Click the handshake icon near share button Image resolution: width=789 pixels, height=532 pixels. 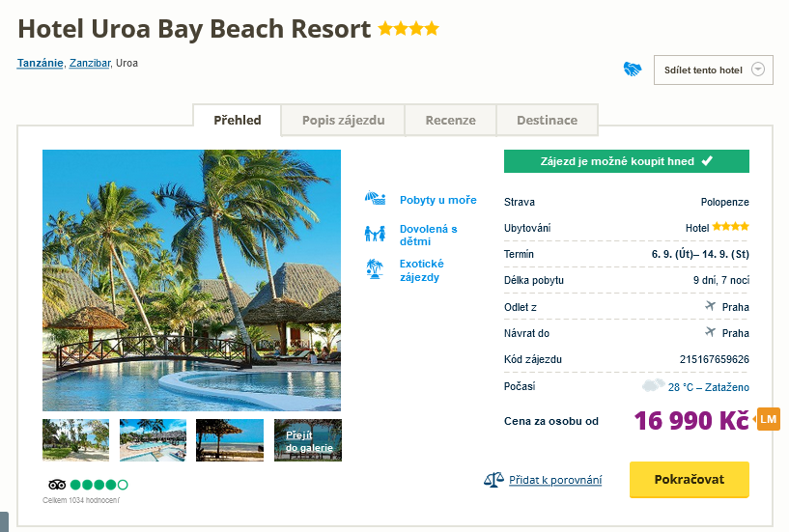coord(633,70)
